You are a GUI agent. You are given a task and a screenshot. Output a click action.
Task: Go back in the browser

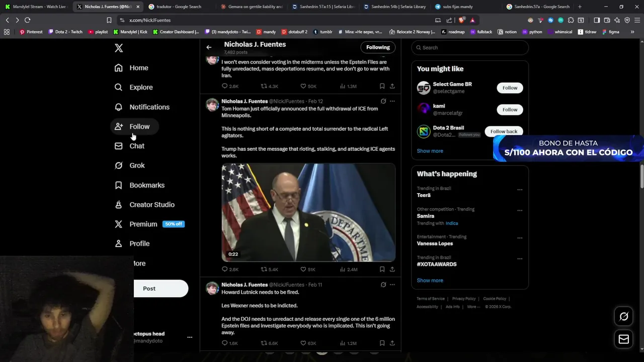pos(7,20)
